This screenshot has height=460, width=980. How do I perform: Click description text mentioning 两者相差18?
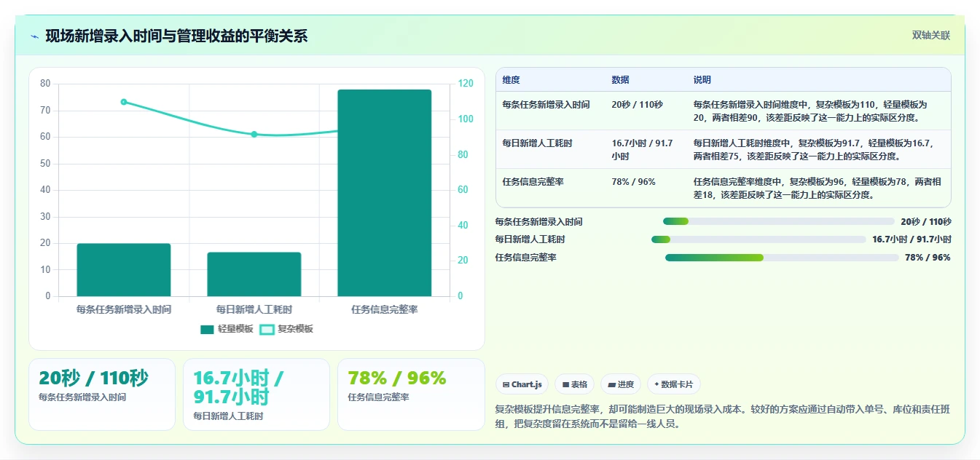(817, 188)
